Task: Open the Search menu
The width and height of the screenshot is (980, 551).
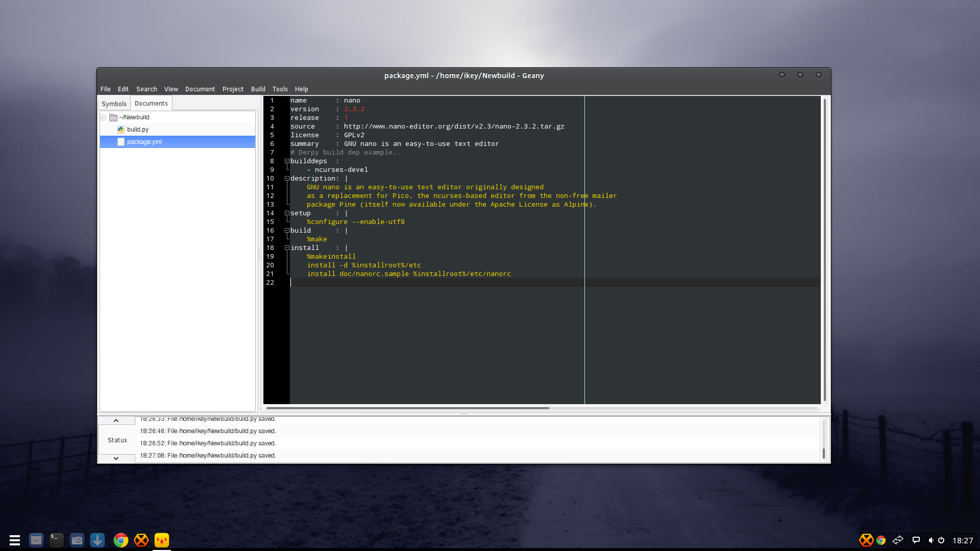Action: pyautogui.click(x=146, y=89)
